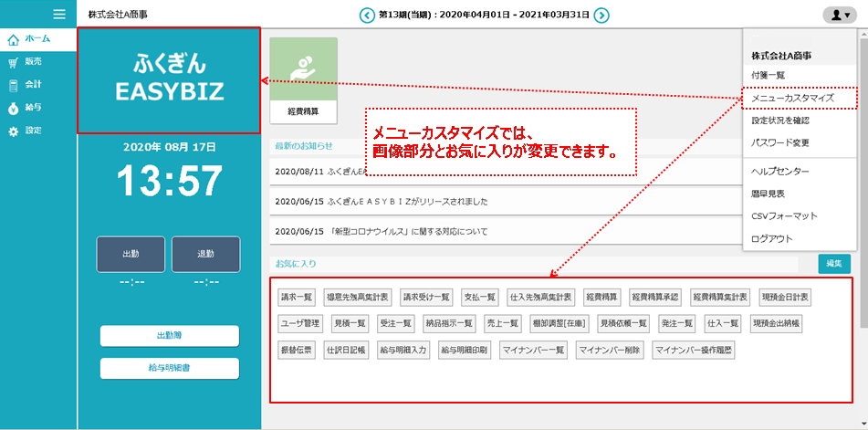Open favorite 棚卸調整[在庫]

(x=559, y=323)
